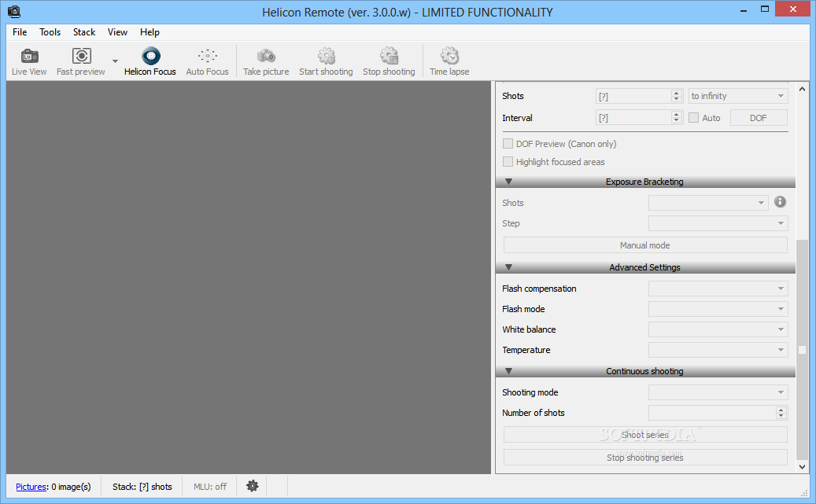Enable the DOF Preview (Canon only) checkbox
816x504 pixels.
[508, 144]
